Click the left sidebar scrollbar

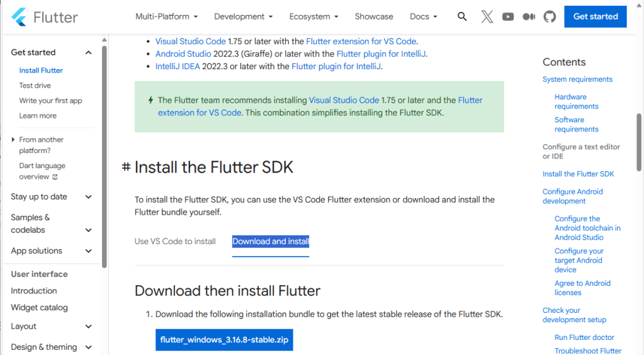pyautogui.click(x=104, y=157)
